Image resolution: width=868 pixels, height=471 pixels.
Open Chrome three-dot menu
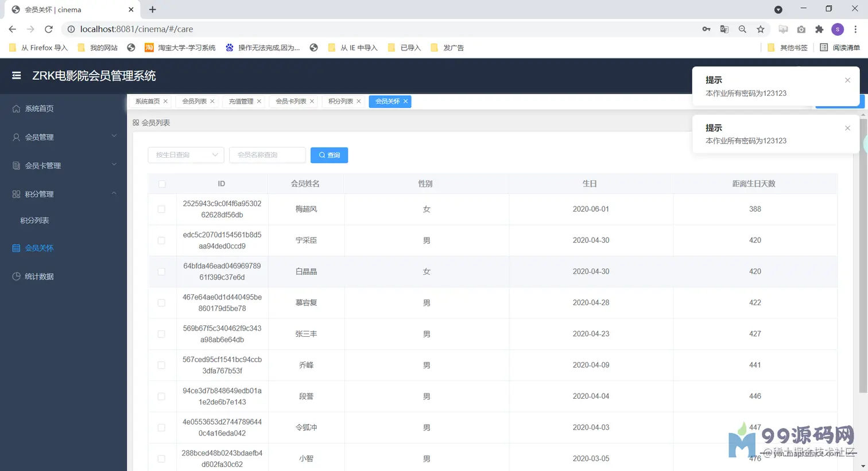click(855, 29)
